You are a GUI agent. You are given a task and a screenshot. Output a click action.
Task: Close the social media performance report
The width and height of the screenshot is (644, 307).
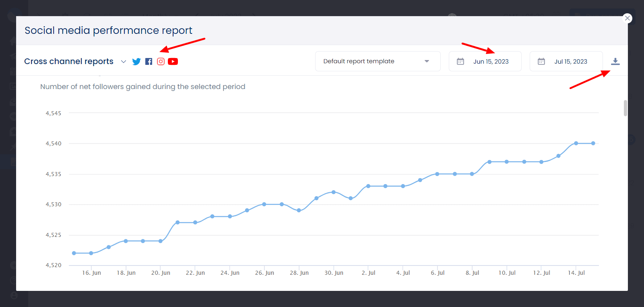tap(627, 18)
